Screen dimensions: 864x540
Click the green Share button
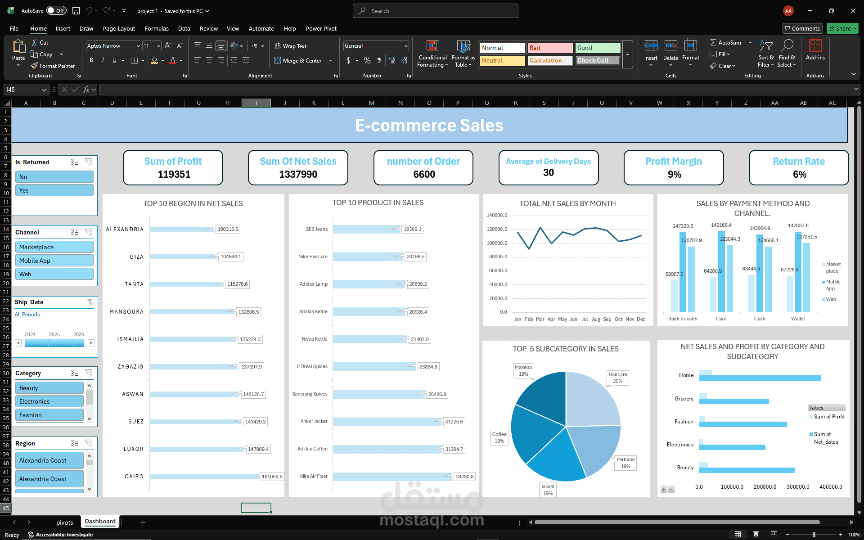coord(842,29)
